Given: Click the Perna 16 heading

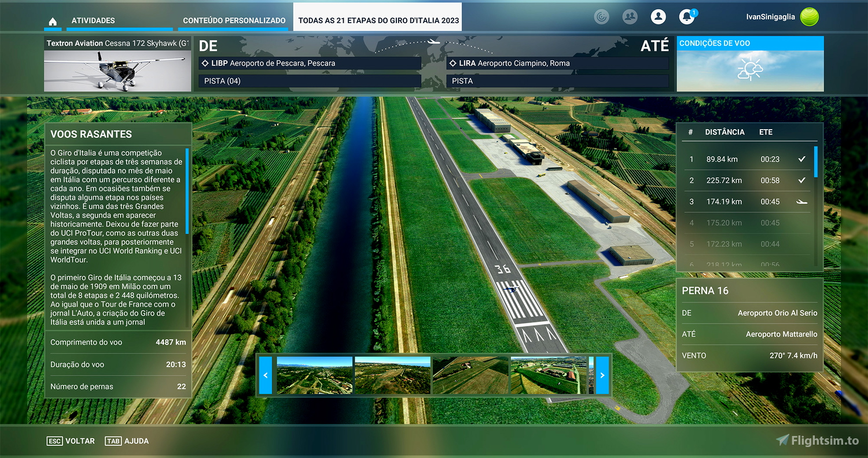Looking at the screenshot, I should click(x=705, y=291).
